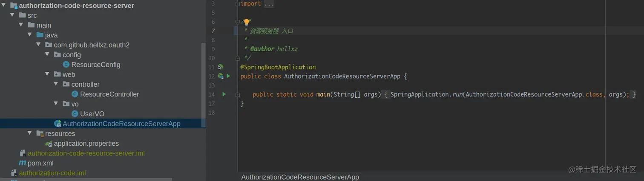Select ResourceController in the project tree
The image size is (644, 181).
click(109, 94)
